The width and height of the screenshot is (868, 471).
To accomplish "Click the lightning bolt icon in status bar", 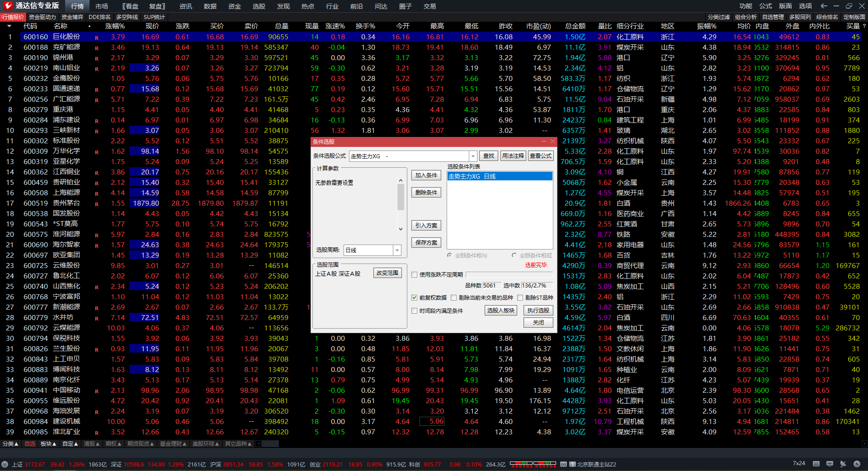I will [x=857, y=464].
